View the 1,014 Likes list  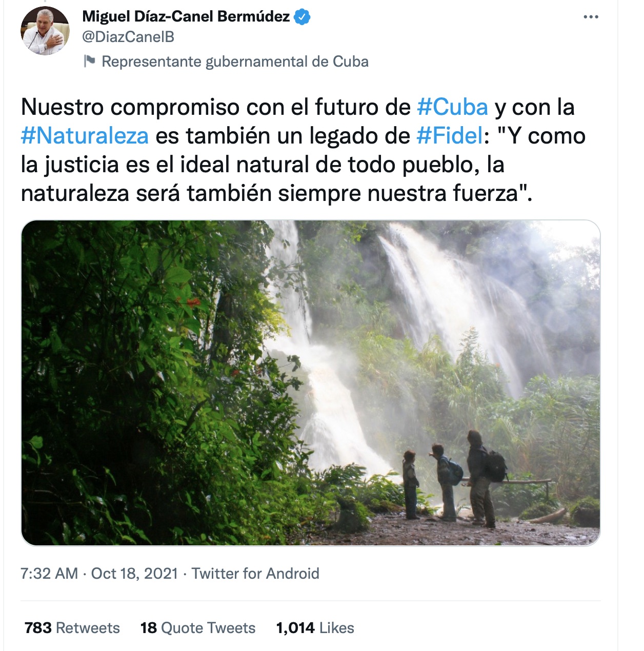point(315,628)
